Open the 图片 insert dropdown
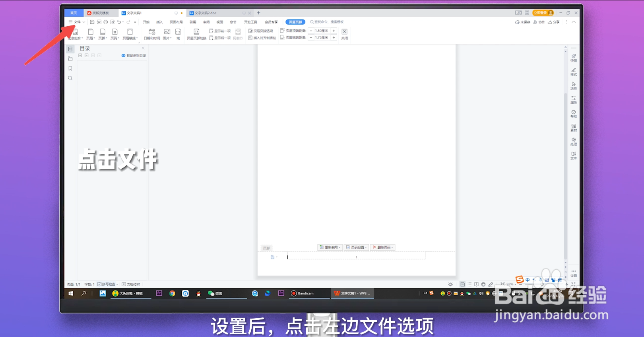The image size is (644, 337). pyautogui.click(x=167, y=35)
